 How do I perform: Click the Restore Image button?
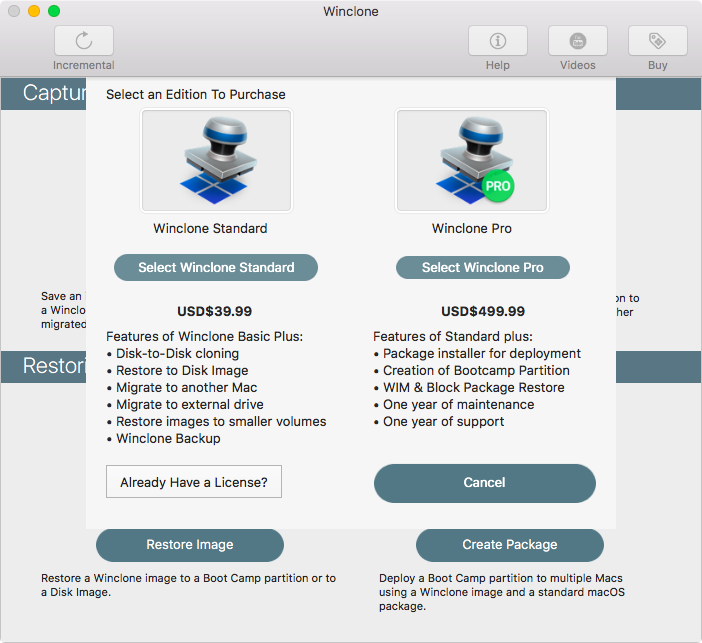190,545
